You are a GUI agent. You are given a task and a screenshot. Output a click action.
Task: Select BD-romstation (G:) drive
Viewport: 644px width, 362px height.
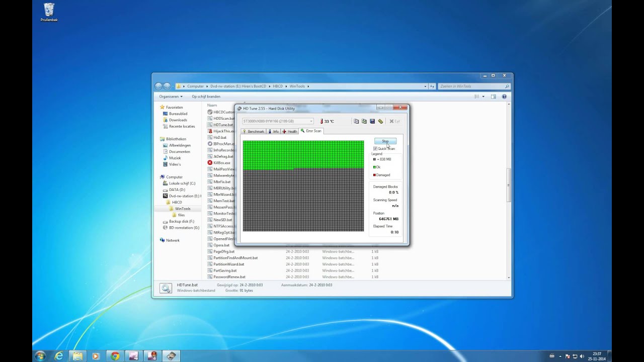click(181, 228)
